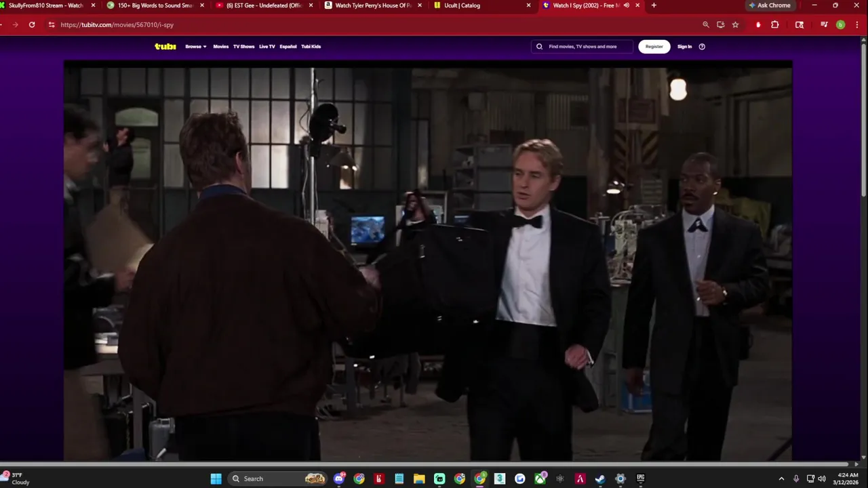Viewport: 868px width, 488px height.
Task: Switch to the SkullyFrom810 Stream tab
Action: point(45,5)
